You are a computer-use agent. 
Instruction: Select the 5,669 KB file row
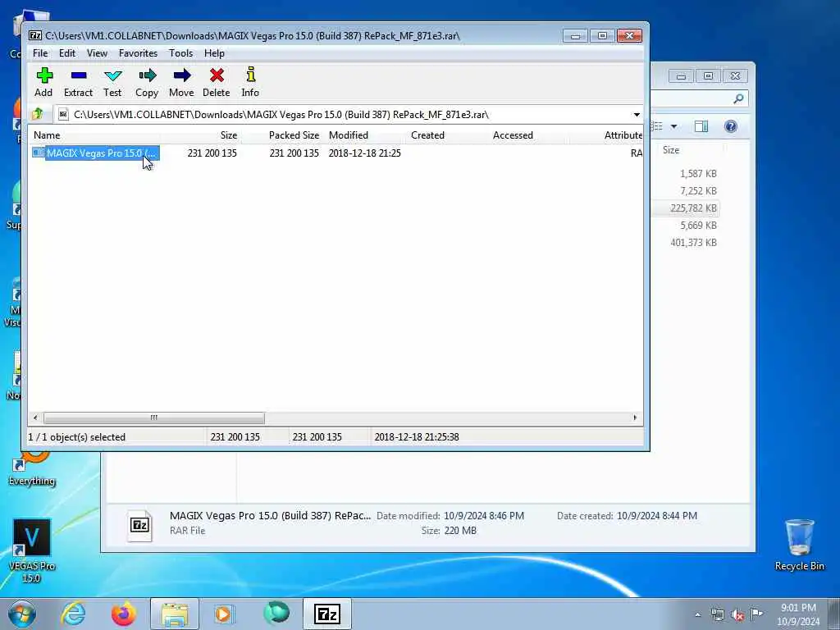[686, 225]
